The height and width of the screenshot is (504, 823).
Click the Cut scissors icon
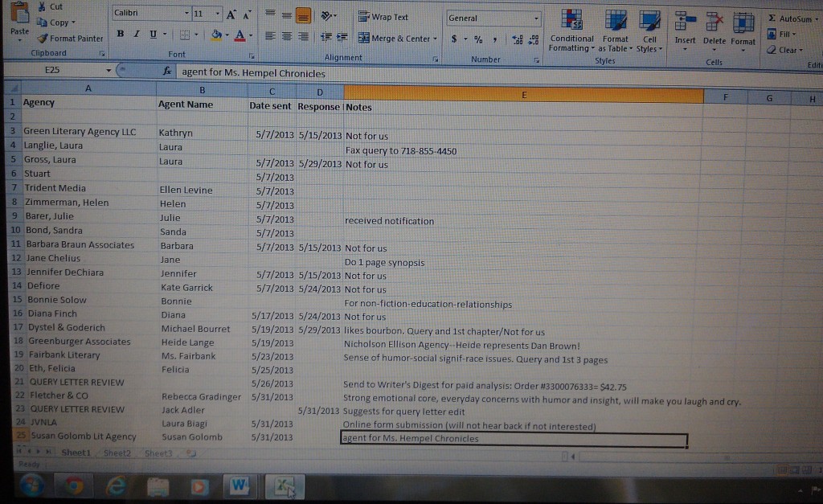point(42,6)
